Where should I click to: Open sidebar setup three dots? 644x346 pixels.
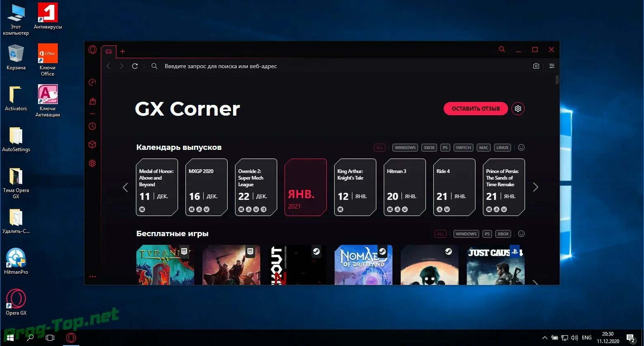tap(93, 277)
